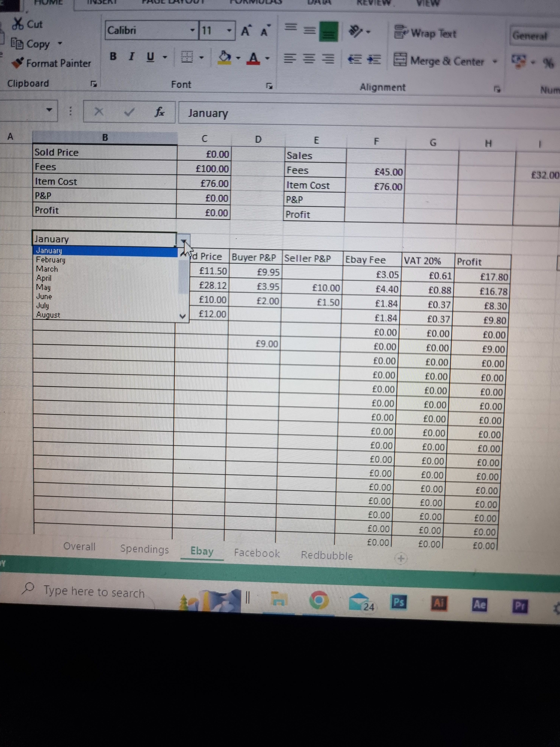Expand the Merge & Center dropdown arrow
This screenshot has height=747, width=560.
[495, 62]
